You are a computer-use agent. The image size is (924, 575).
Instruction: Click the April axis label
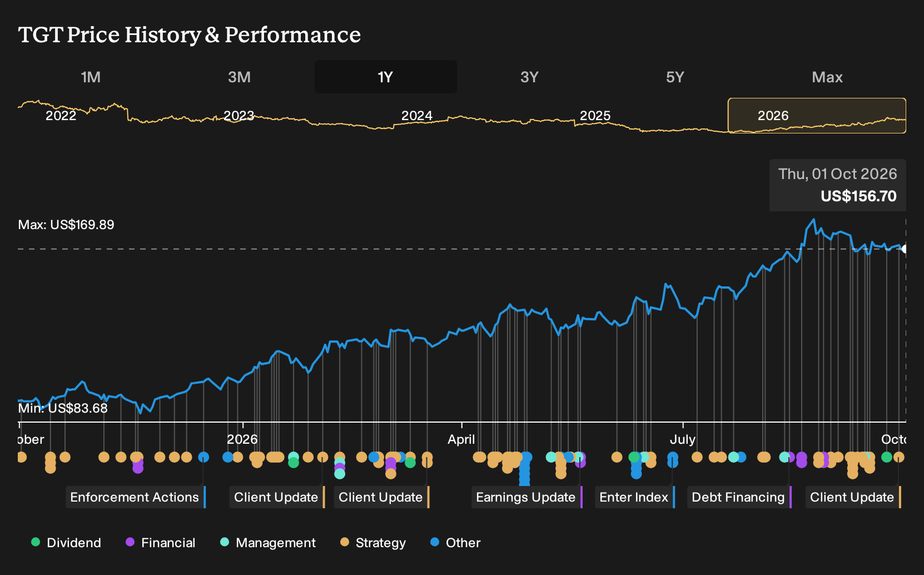461,439
